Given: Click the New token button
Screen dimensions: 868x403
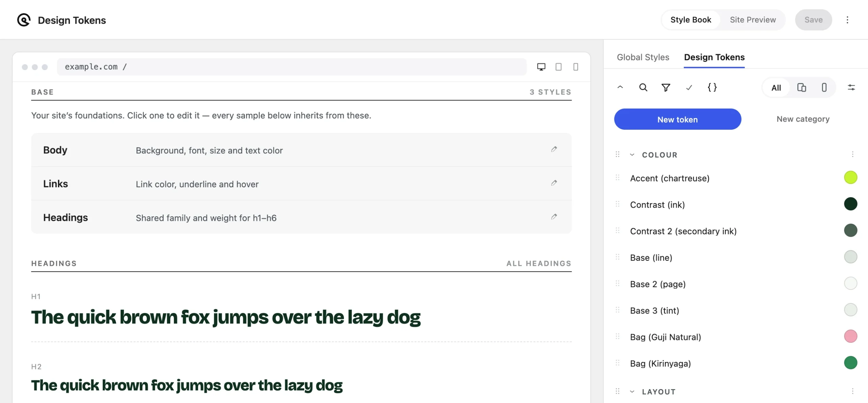Looking at the screenshot, I should click(677, 119).
